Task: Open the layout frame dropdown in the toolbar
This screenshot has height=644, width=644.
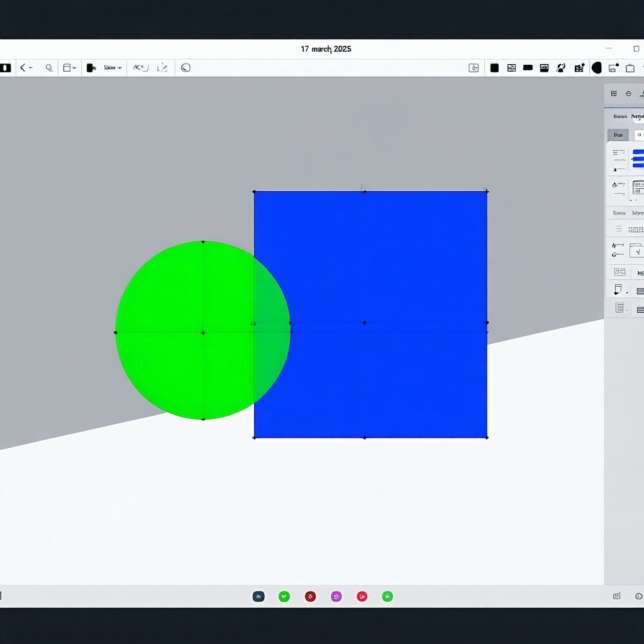Action: click(69, 68)
